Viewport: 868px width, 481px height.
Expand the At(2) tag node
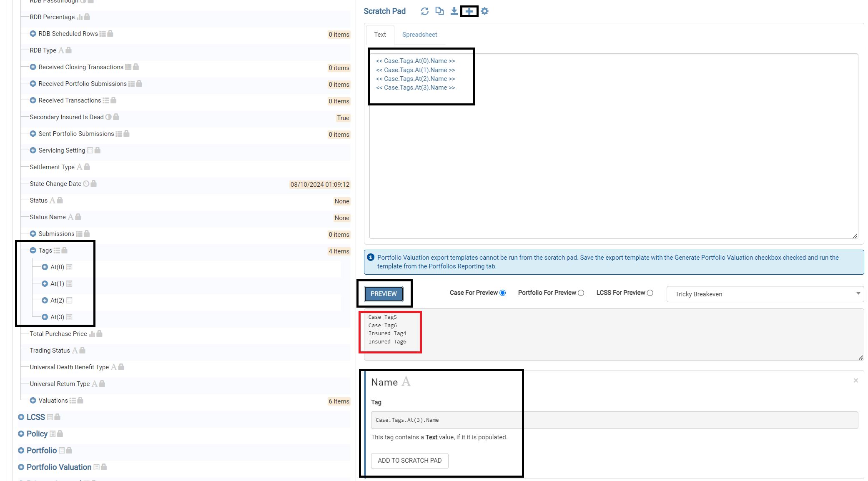point(45,301)
